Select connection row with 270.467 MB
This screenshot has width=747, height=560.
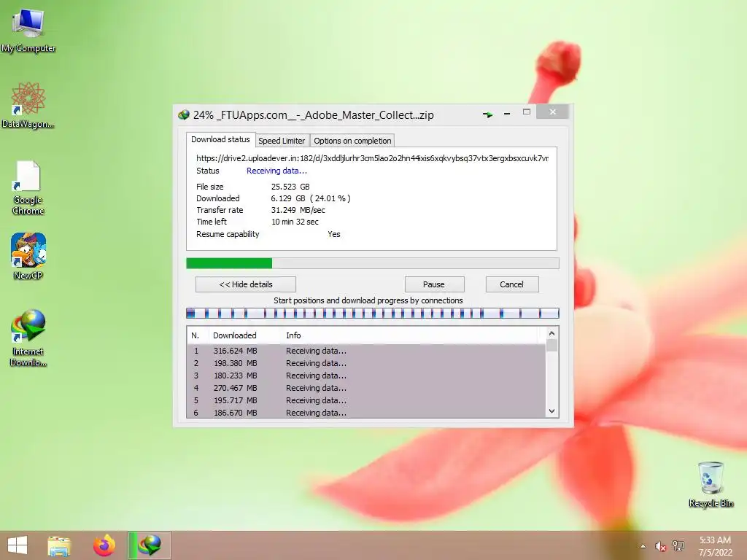pyautogui.click(x=366, y=388)
